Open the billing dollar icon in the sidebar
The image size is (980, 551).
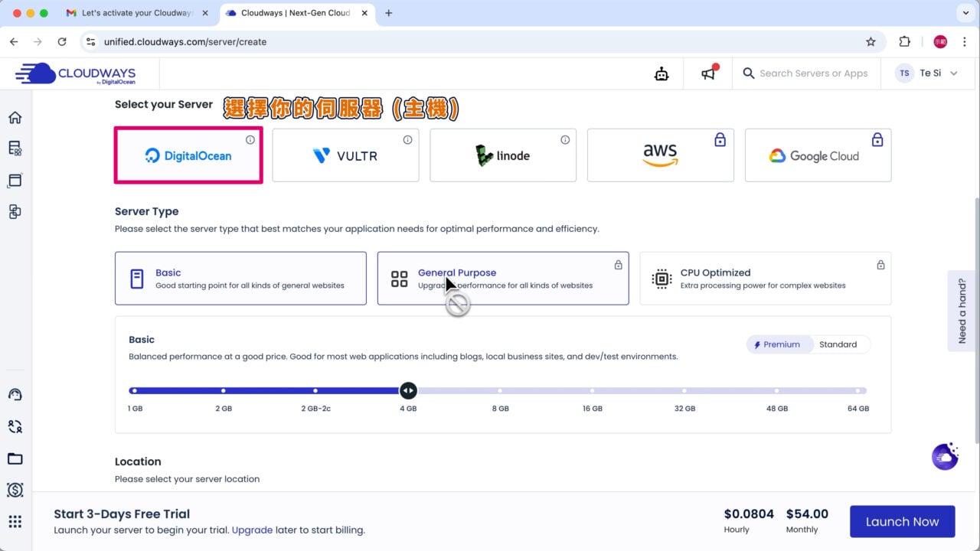click(x=15, y=490)
